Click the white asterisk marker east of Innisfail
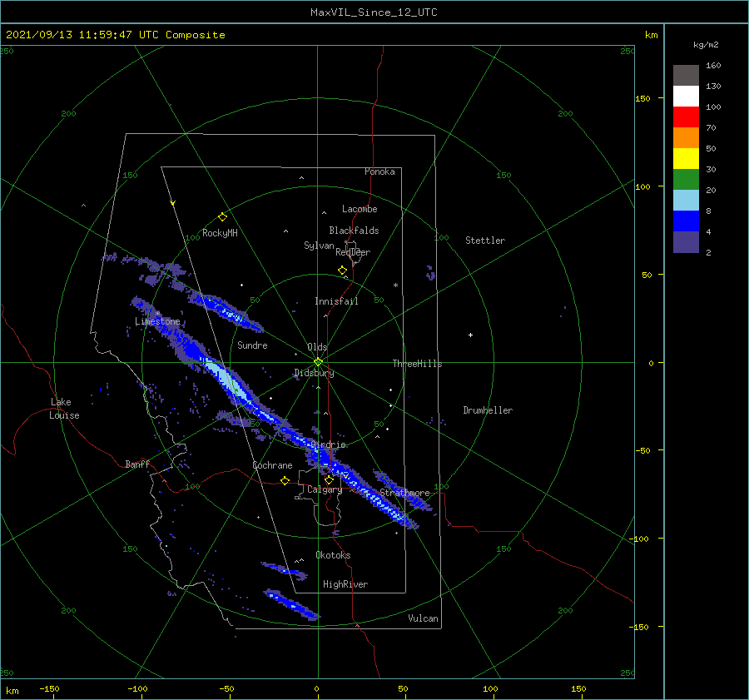The image size is (749, 700). click(x=395, y=285)
